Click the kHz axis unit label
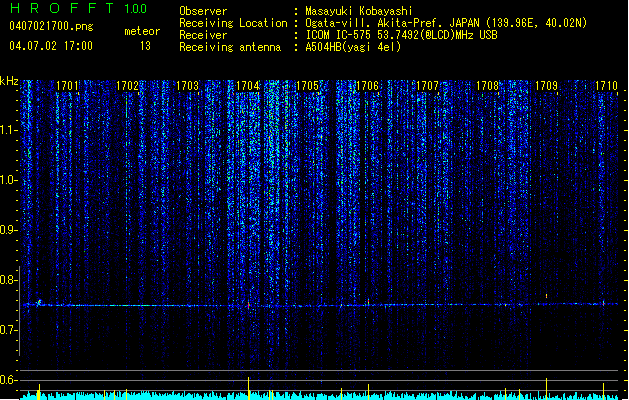629x400 pixels. click(9, 81)
